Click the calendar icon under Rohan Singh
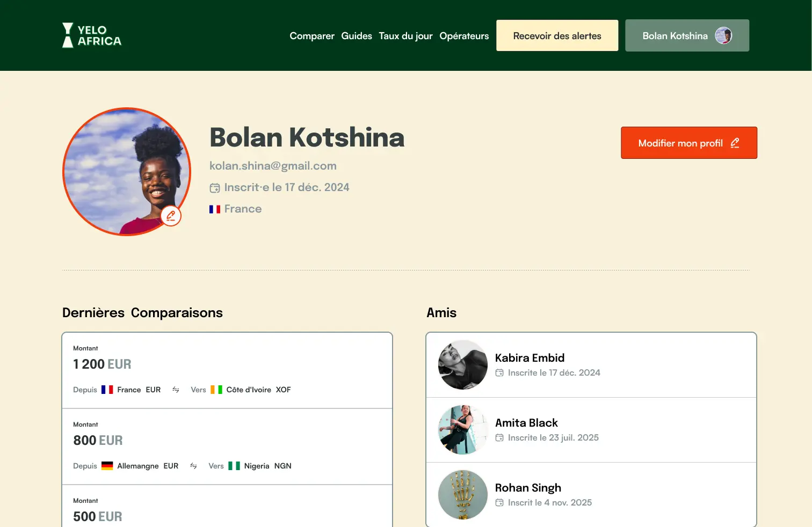812x527 pixels. tap(499, 503)
